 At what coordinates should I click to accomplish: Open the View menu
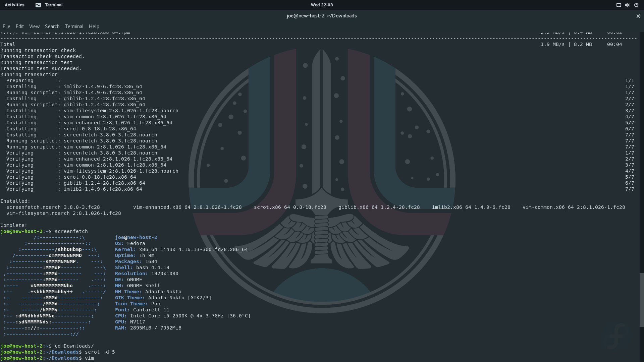click(x=34, y=26)
